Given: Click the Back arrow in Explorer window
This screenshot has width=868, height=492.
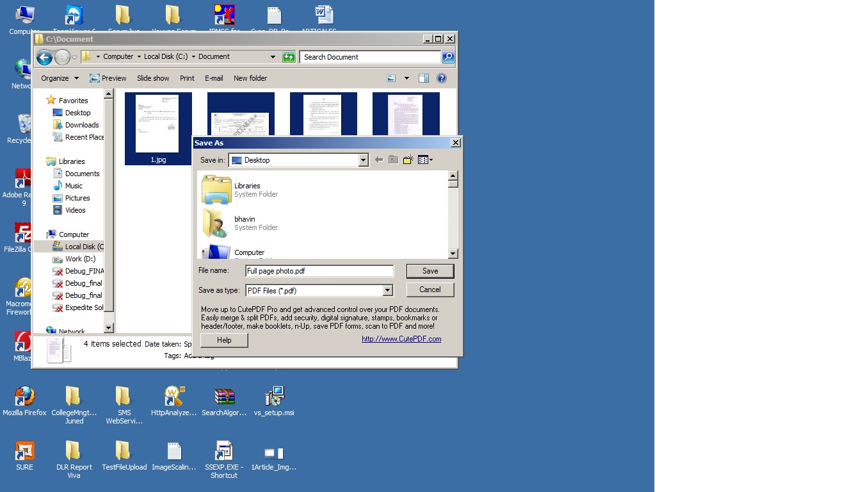Looking at the screenshot, I should [x=44, y=58].
